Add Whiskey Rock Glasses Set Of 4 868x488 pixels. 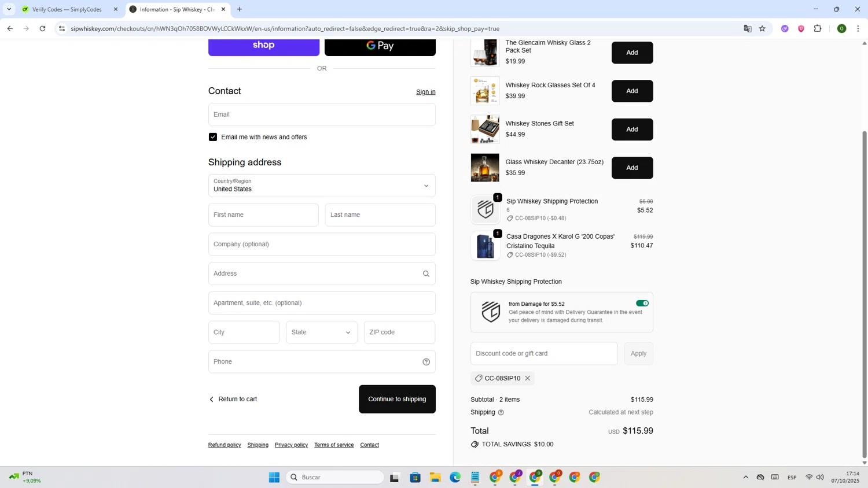(x=632, y=91)
